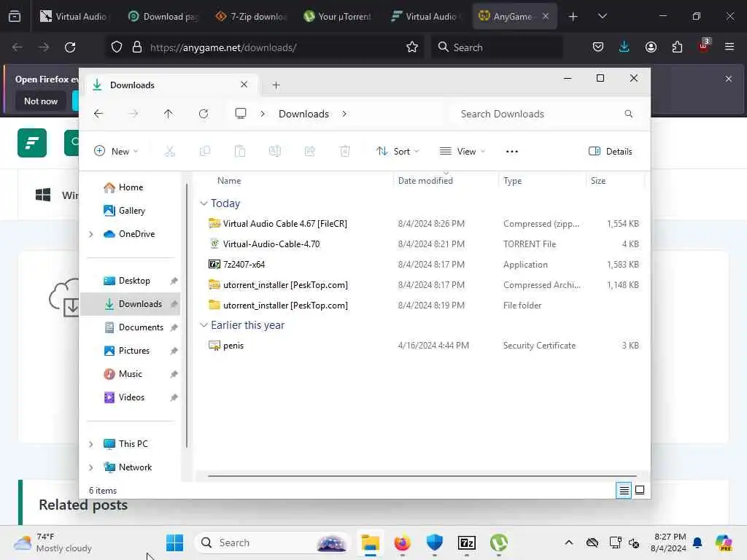Select Virtual Audio Cable 4.67 [FileCR] file
Screen dimensions: 747x560
422,224
